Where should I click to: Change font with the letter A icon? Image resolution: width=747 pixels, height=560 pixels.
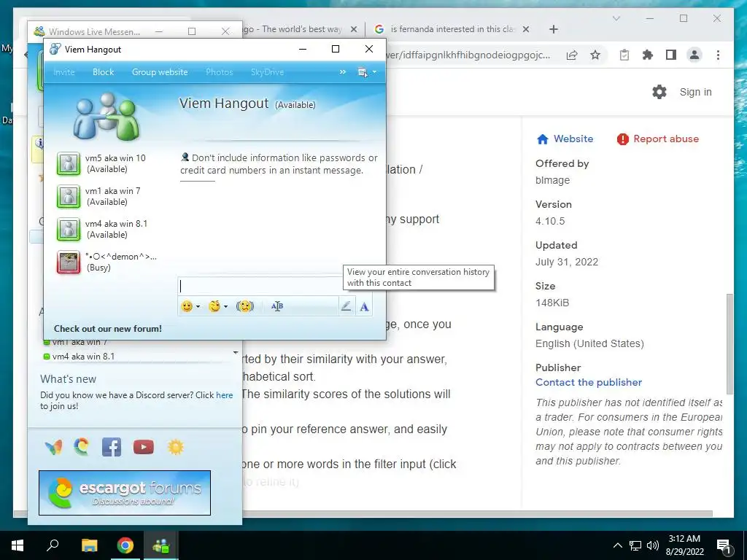point(365,307)
